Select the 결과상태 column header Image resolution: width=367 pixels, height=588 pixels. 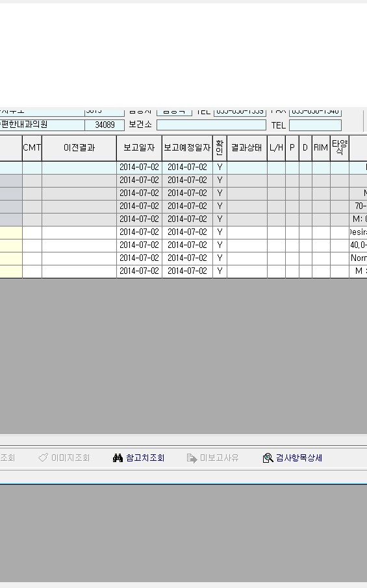tap(247, 148)
